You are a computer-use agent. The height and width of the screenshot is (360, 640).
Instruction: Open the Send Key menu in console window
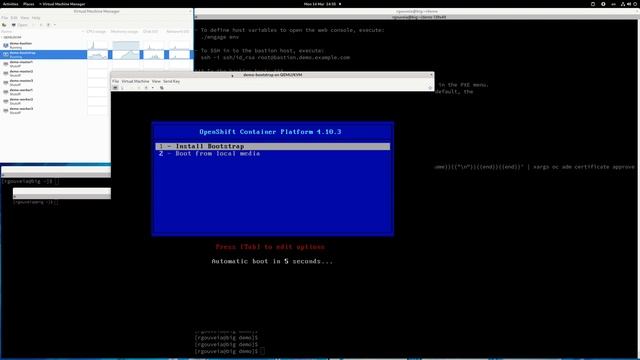171,81
